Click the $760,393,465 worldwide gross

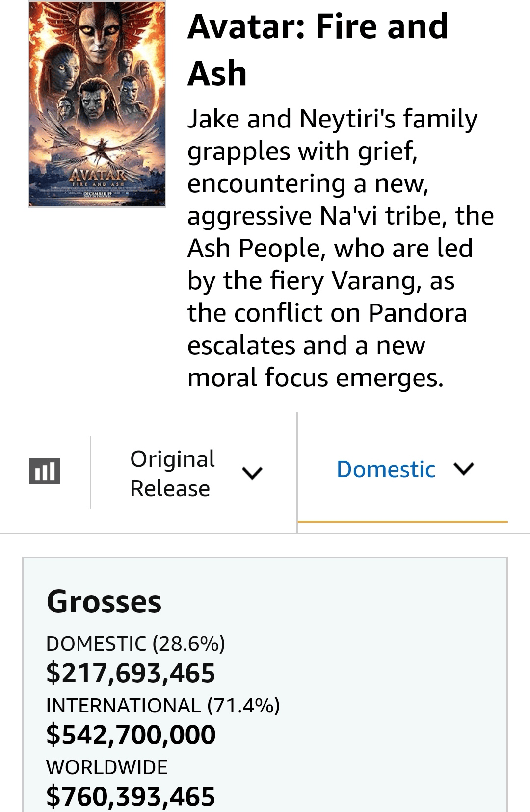(131, 796)
